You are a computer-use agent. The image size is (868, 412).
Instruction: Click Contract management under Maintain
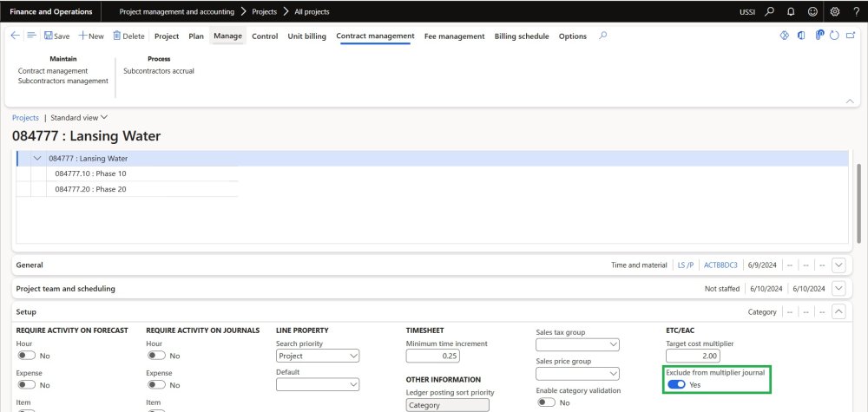click(x=53, y=71)
